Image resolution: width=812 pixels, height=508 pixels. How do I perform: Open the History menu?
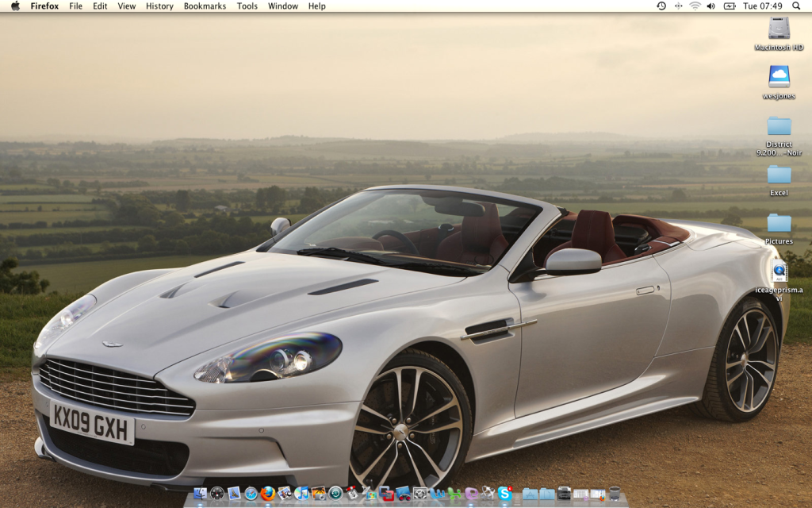(159, 6)
